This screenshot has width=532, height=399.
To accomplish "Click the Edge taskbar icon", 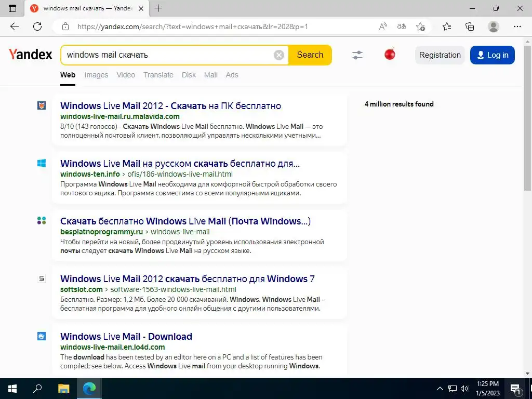I will pos(89,389).
